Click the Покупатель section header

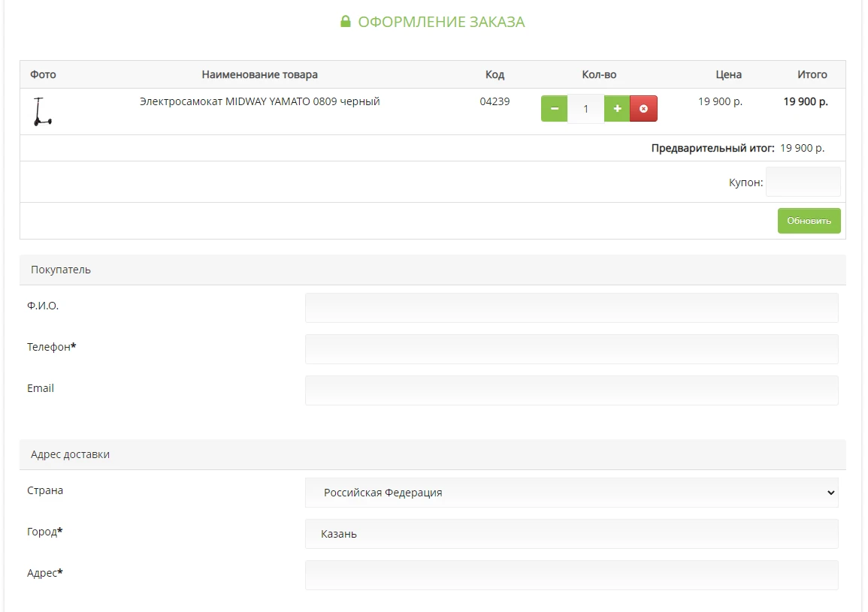click(61, 270)
